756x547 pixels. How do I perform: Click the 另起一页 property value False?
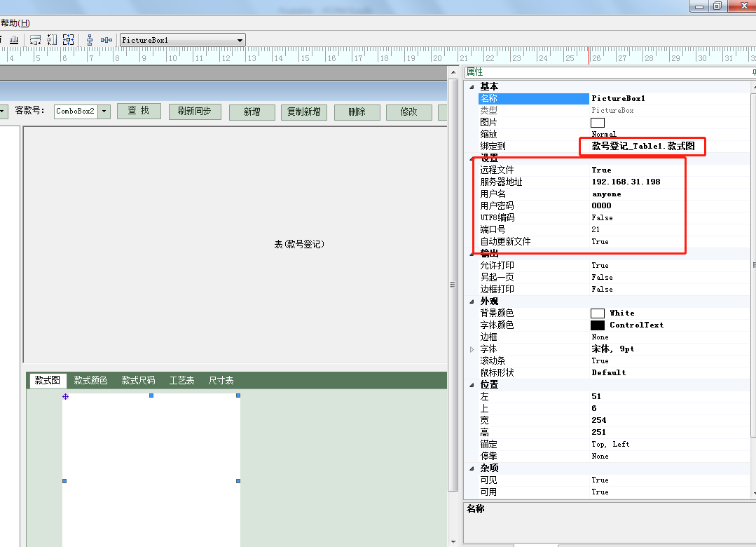602,278
